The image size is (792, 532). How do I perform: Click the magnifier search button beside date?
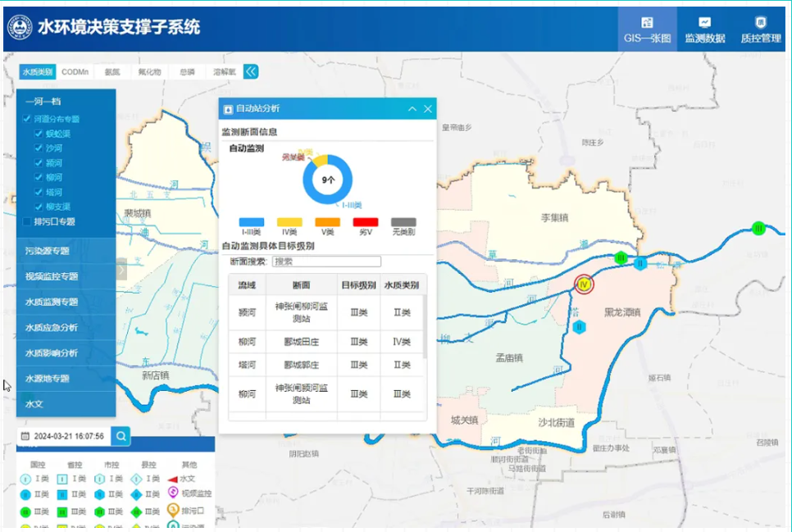click(x=121, y=436)
